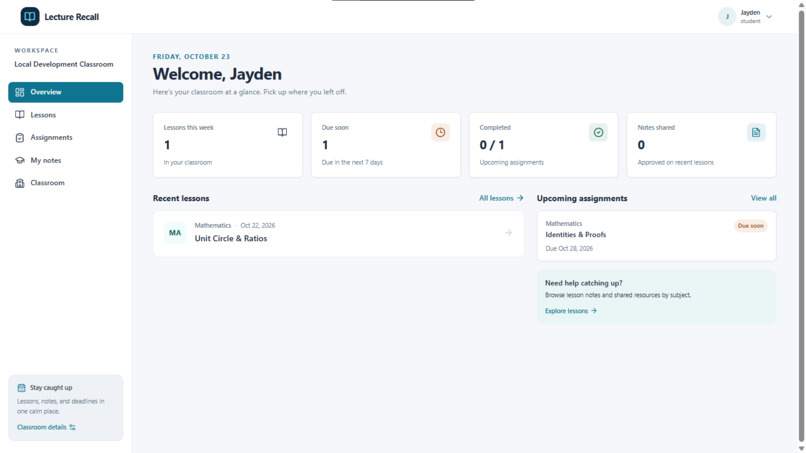Click the MA subject badge thumbnail
This screenshot has height=453, width=806.
pyautogui.click(x=175, y=233)
